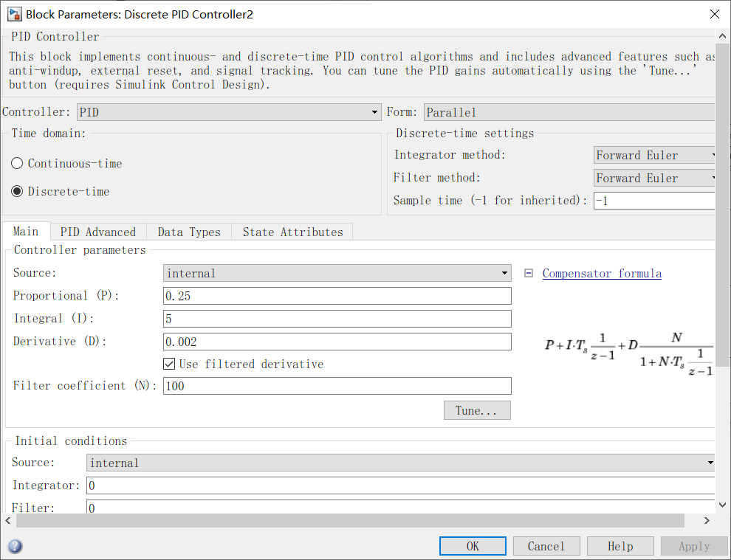Image resolution: width=731 pixels, height=560 pixels.
Task: Click the Filter coefficient (N) field
Action: click(337, 386)
